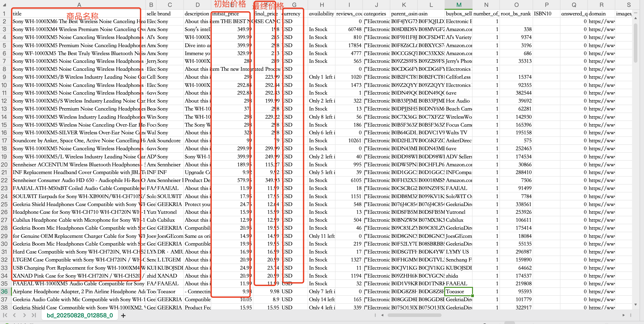
Task: Click final price cell '115.27'
Action: coord(267,164)
